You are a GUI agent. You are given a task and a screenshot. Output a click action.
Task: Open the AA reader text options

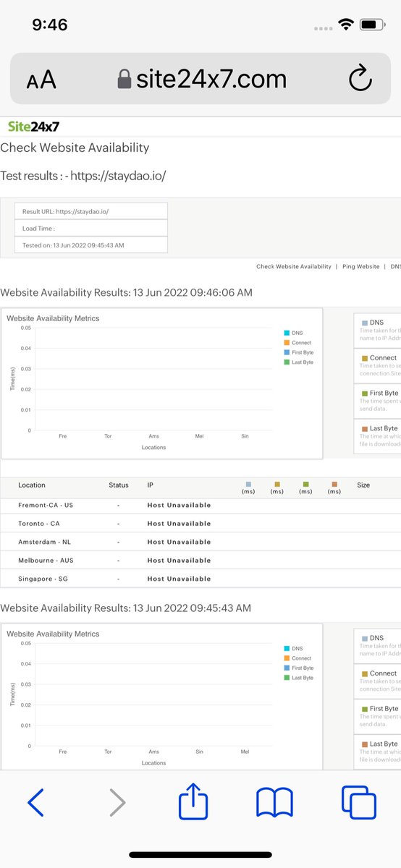(x=41, y=80)
